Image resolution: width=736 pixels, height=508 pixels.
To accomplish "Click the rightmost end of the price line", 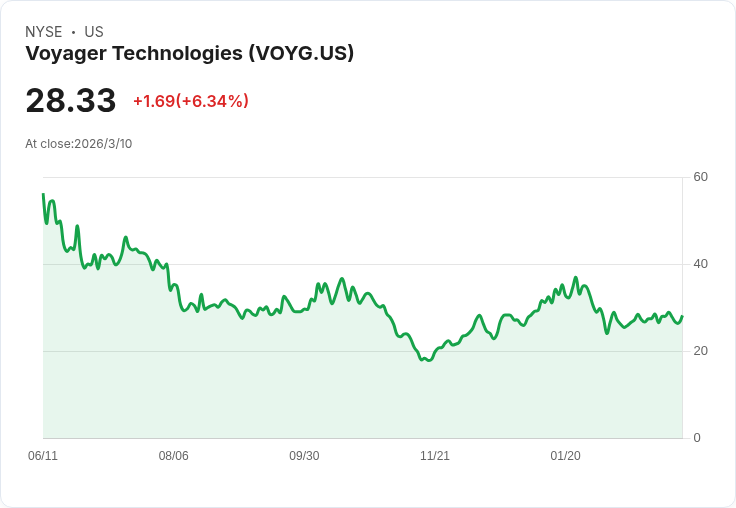I will (682, 316).
